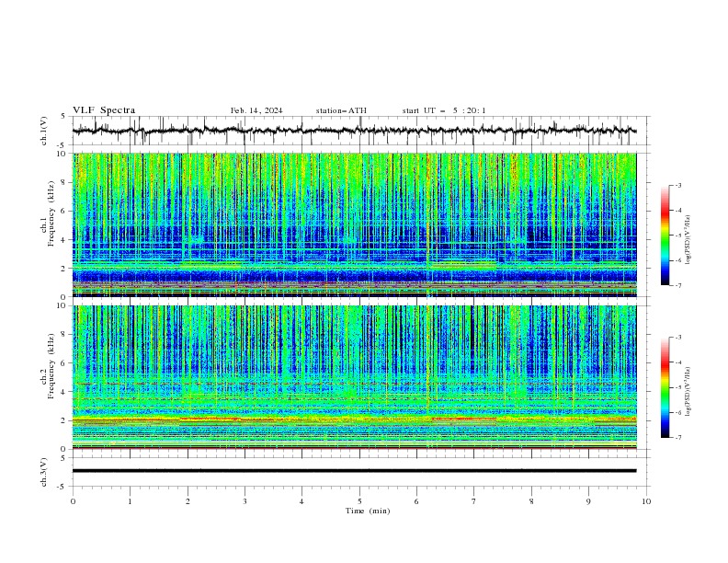
Task: Click time axis tick label "1"
Action: [130, 501]
